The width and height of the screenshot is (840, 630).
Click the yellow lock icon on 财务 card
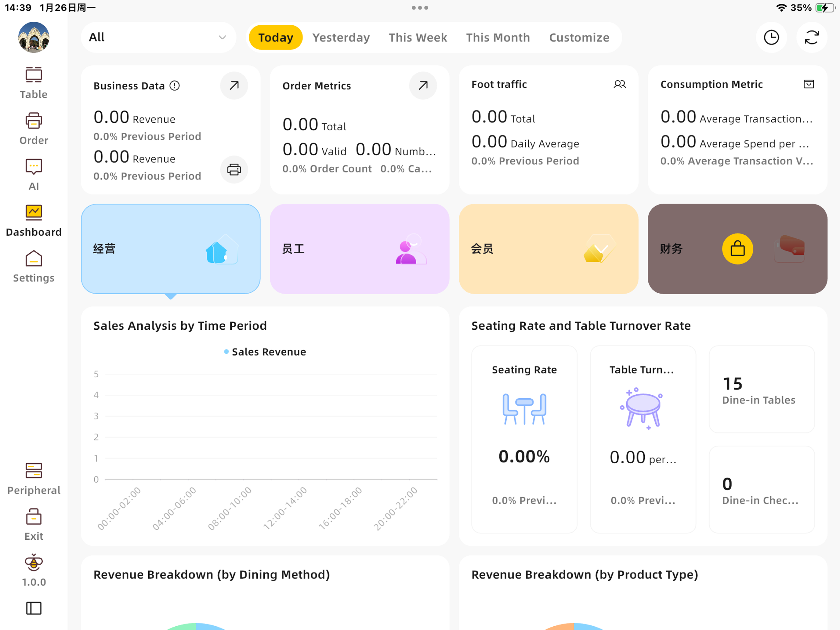pyautogui.click(x=737, y=249)
